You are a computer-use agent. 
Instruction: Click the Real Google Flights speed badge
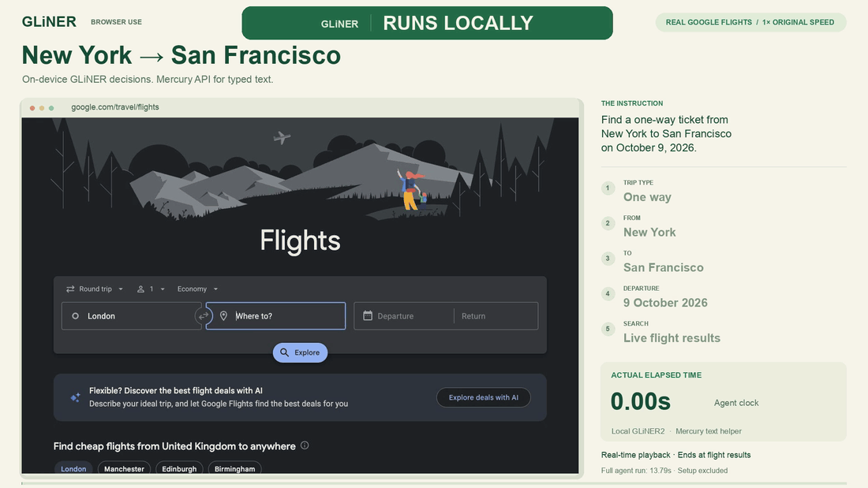(750, 22)
